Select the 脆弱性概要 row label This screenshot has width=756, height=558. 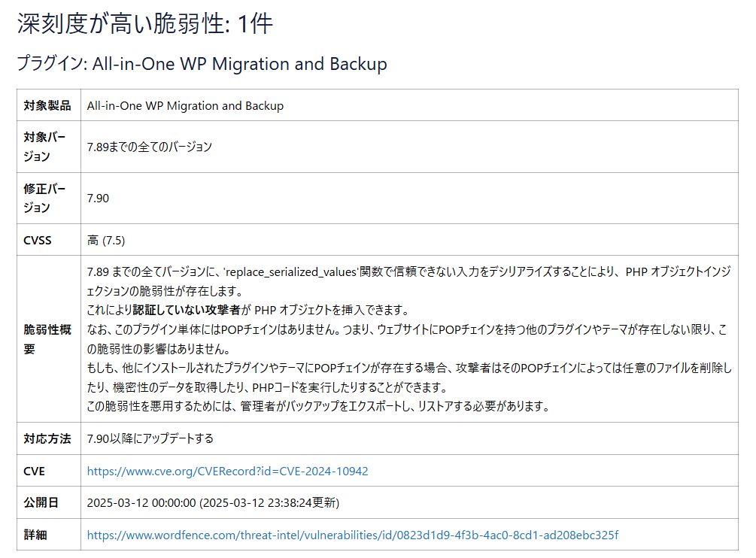[x=47, y=339]
